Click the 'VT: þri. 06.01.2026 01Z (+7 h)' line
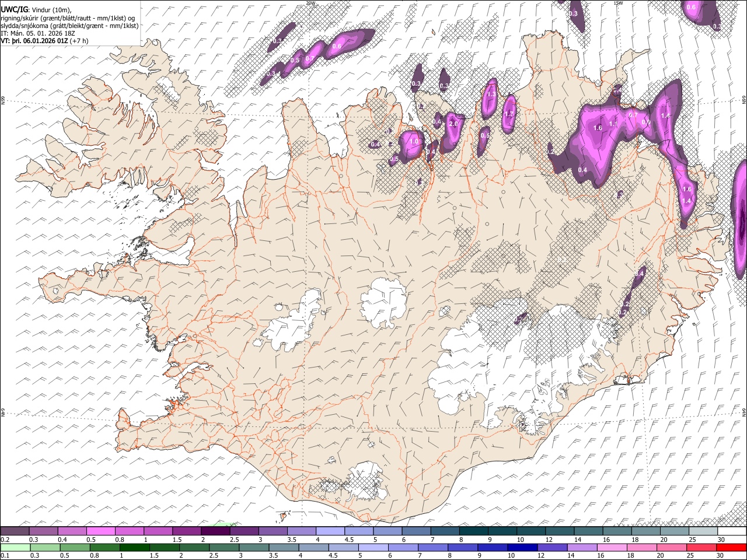 (45, 41)
